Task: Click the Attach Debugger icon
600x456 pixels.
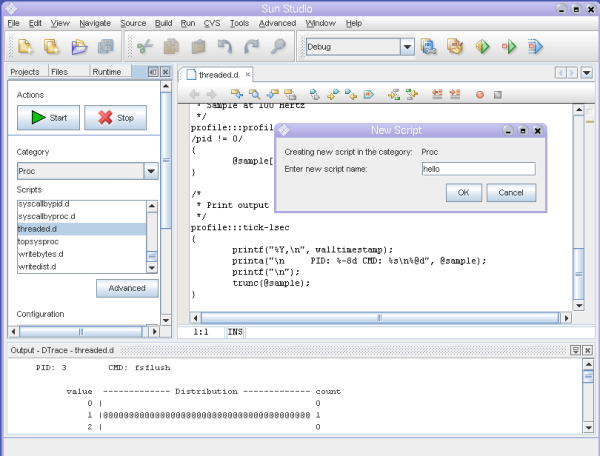Action: [x=536, y=47]
